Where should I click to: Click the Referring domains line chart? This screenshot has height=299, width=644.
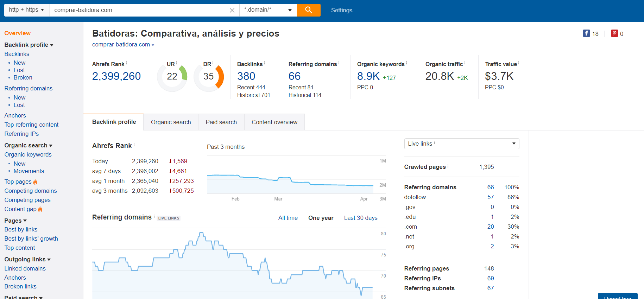[233, 264]
